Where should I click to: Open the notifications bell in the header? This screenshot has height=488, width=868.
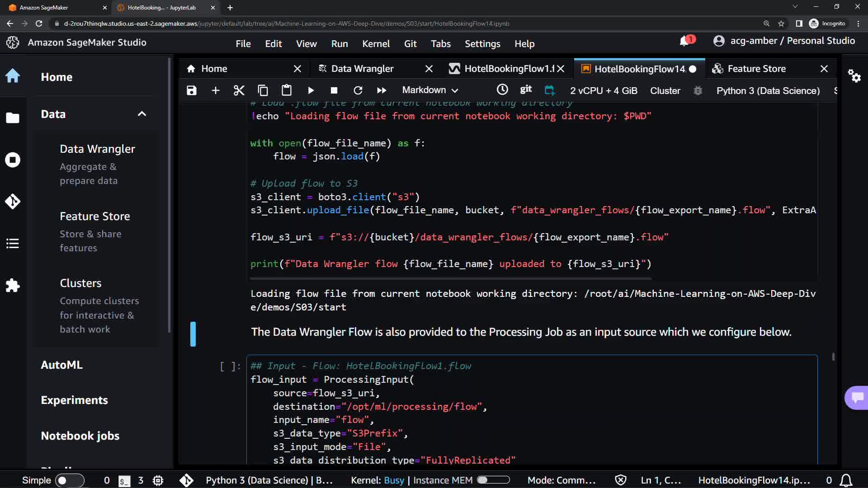coord(684,41)
